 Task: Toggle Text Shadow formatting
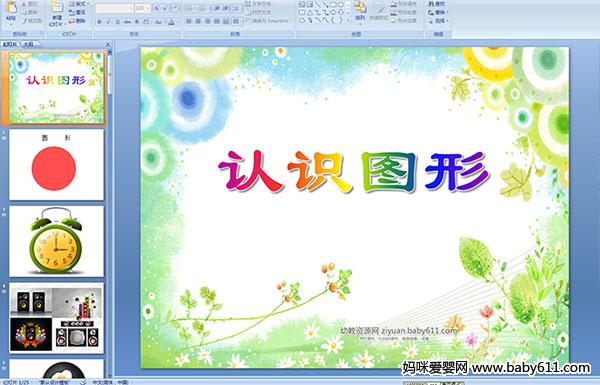[137, 22]
